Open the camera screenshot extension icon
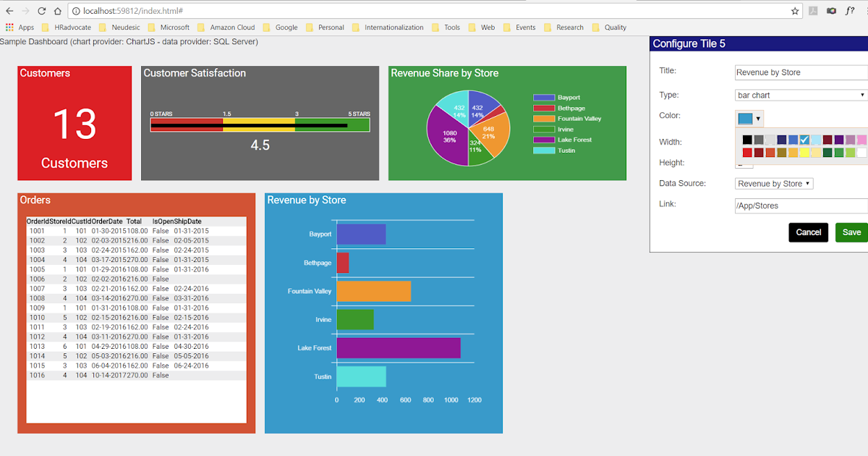This screenshot has height=456, width=868. click(833, 11)
